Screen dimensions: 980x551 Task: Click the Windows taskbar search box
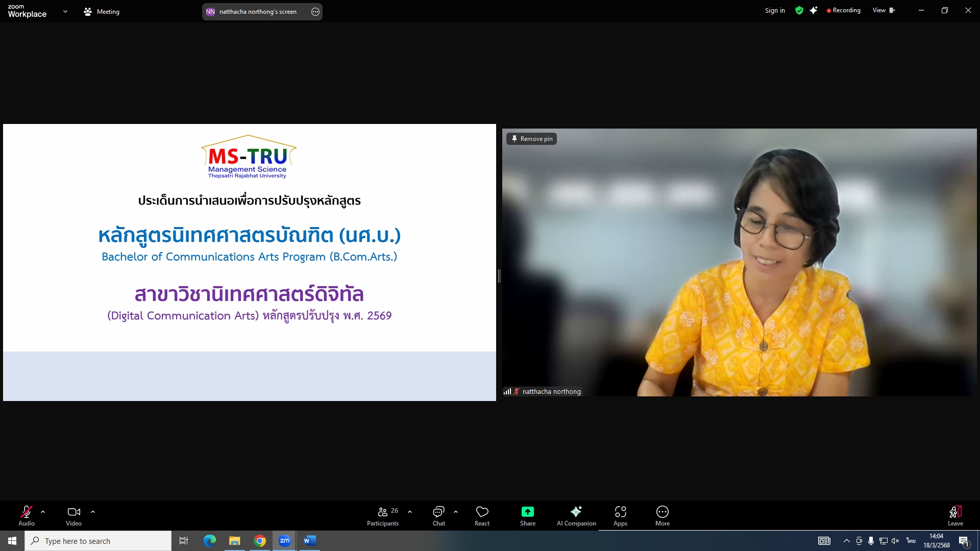[98, 541]
